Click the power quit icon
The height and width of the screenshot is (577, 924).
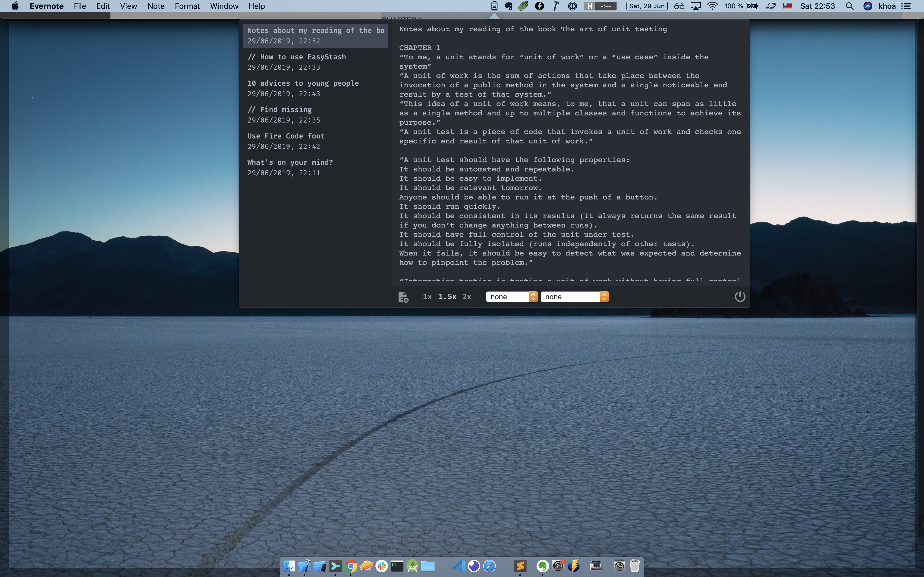click(x=739, y=296)
